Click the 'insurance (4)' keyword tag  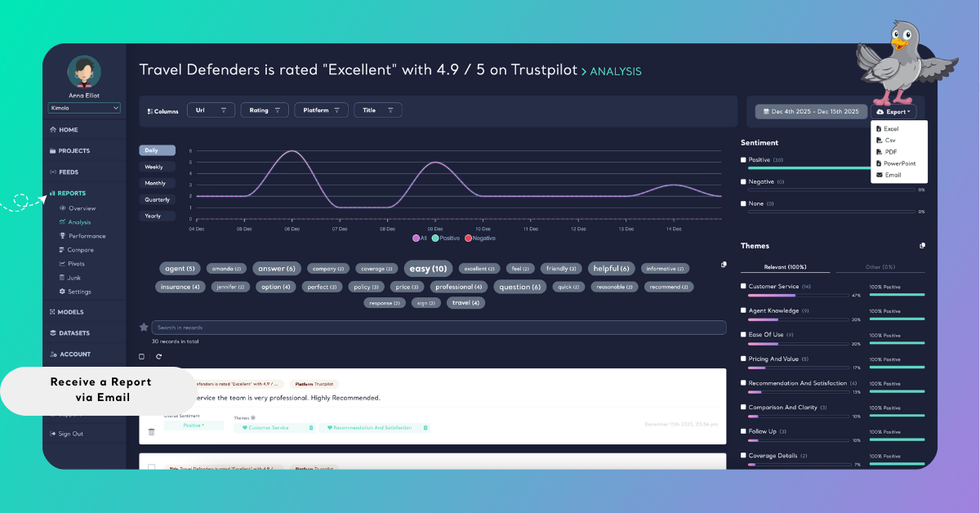[x=180, y=287]
